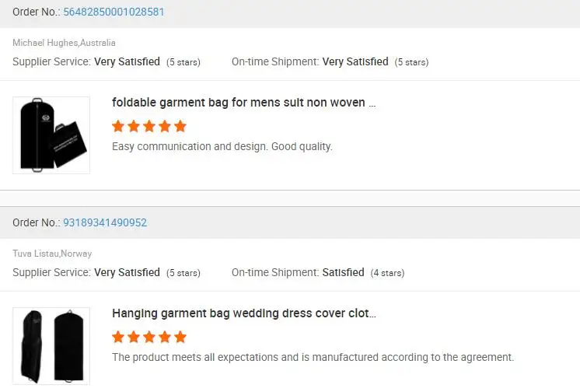Click third star of foldable garment bag rating
This screenshot has height=392, width=580.
tap(149, 126)
